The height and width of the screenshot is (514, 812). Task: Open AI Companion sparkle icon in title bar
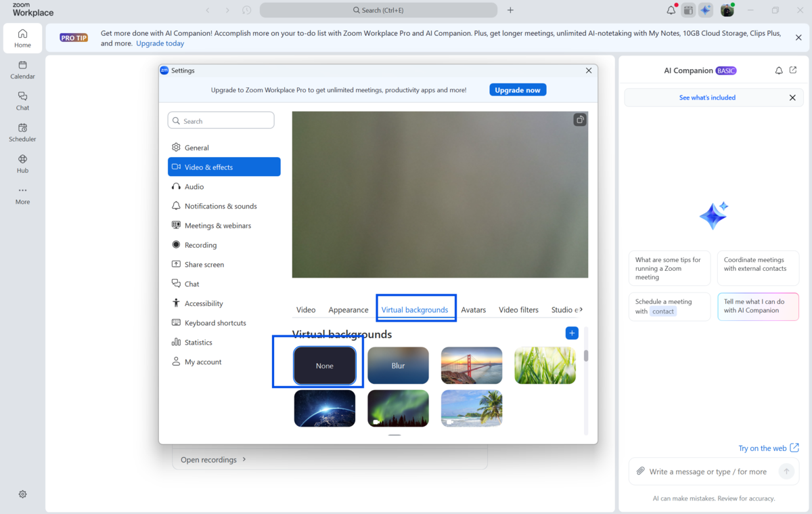(x=706, y=10)
